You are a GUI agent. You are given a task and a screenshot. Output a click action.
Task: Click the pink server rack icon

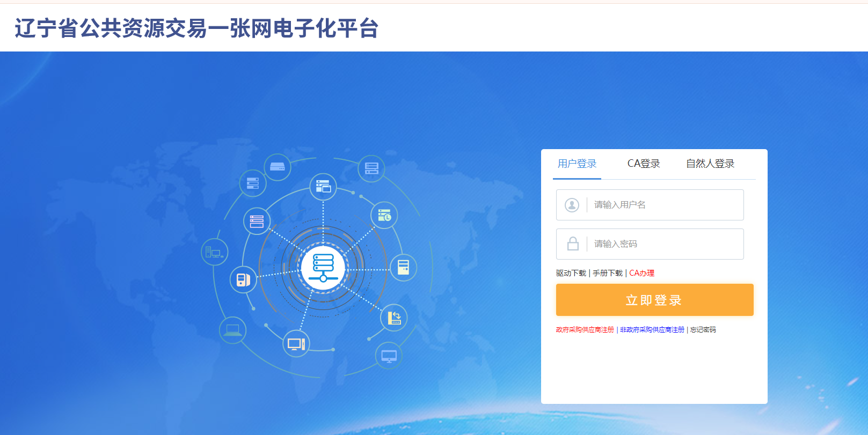(257, 221)
